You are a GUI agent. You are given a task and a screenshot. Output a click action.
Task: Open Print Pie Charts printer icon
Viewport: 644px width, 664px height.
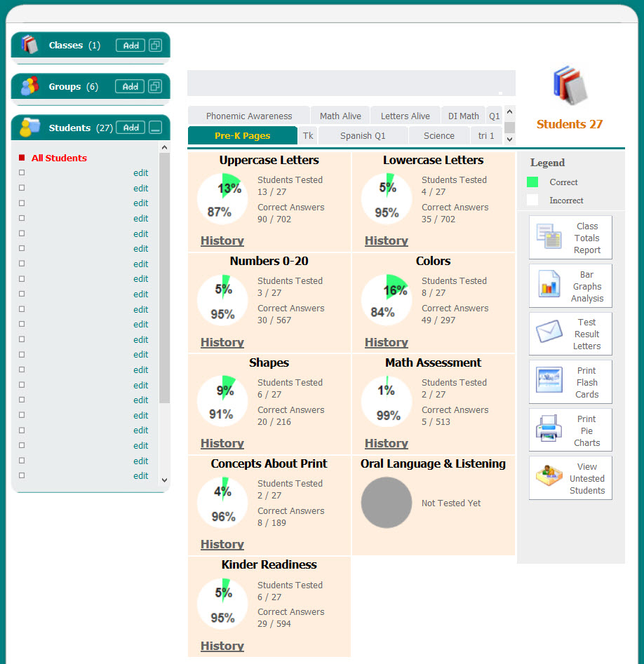coord(549,428)
